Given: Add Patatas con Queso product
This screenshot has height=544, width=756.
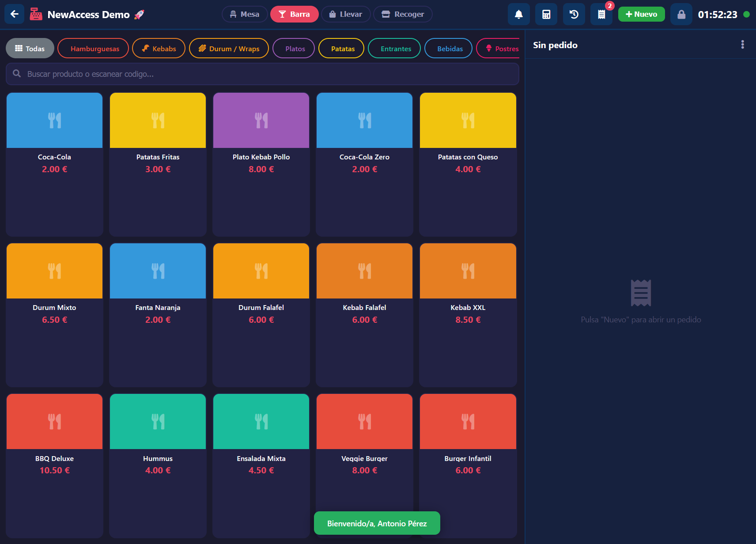Looking at the screenshot, I should (468, 164).
